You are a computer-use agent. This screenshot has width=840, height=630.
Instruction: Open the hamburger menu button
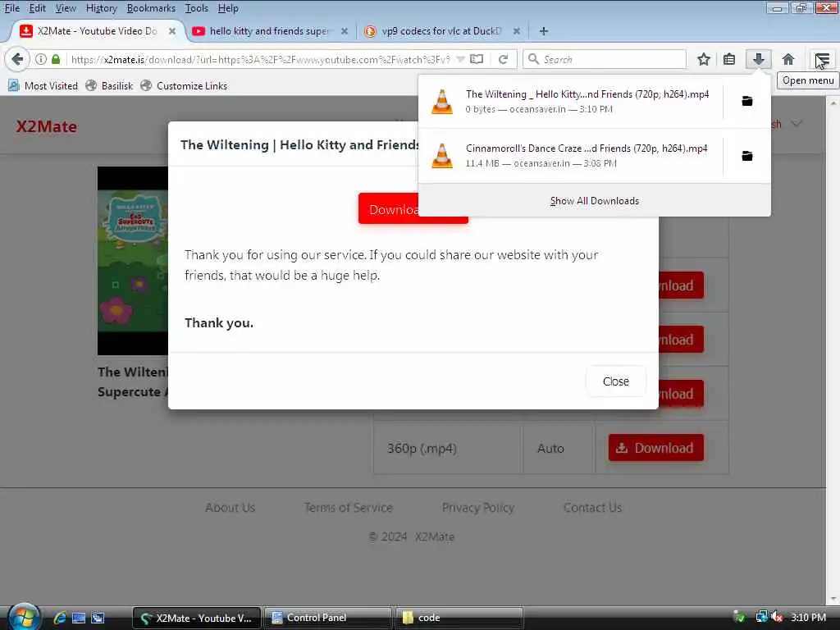click(822, 59)
